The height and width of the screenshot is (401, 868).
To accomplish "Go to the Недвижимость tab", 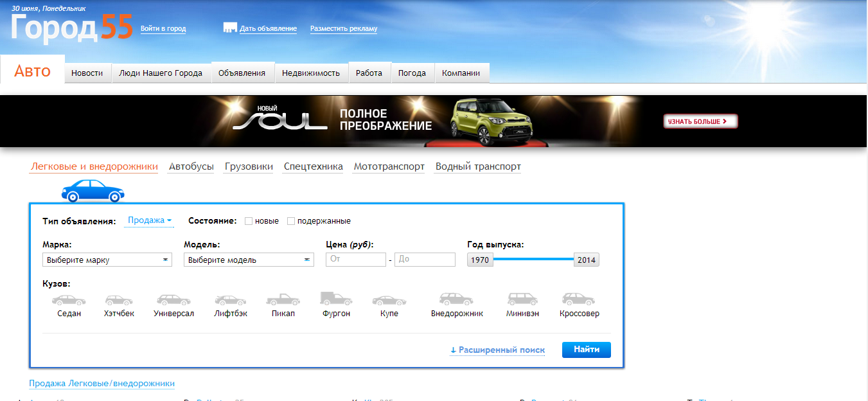I will pos(312,73).
